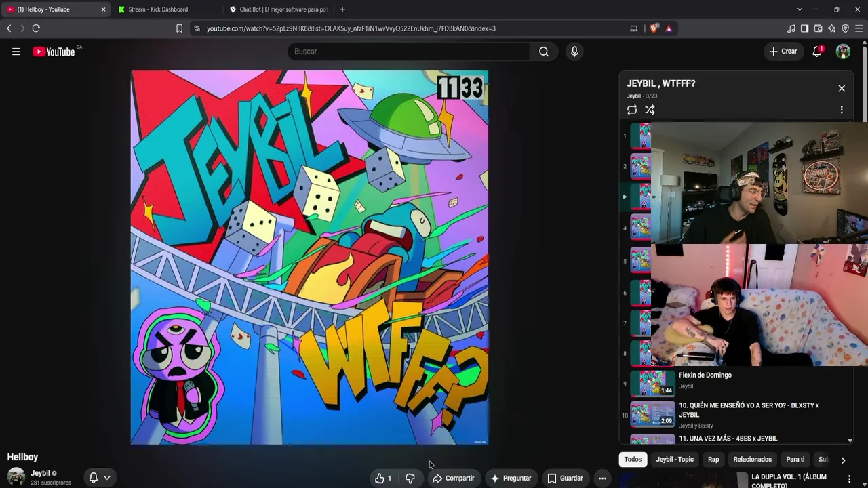This screenshot has width=868, height=488.
Task: Open LA DUPLA VOL. 1 recommended video
Action: tap(789, 481)
